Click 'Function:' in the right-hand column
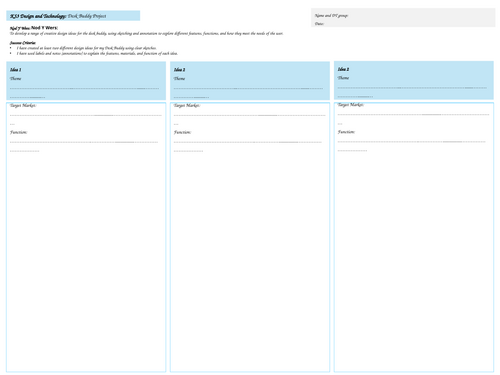 click(346, 132)
